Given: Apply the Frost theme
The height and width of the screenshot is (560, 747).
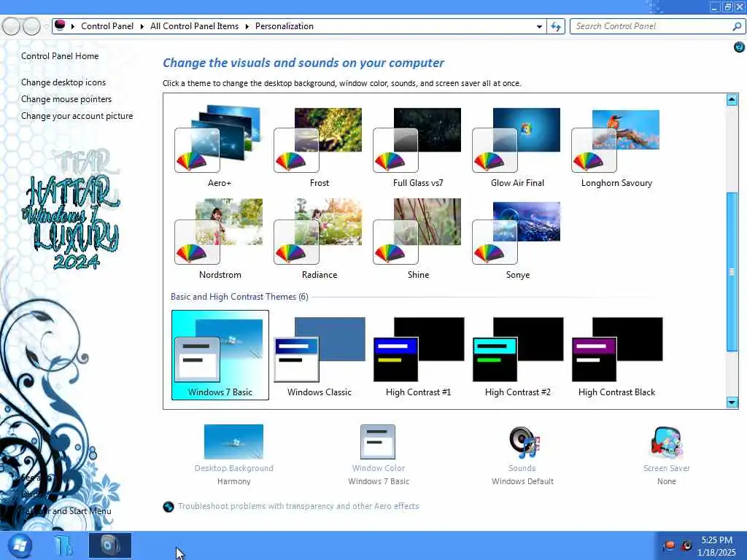Looking at the screenshot, I should coord(318,145).
